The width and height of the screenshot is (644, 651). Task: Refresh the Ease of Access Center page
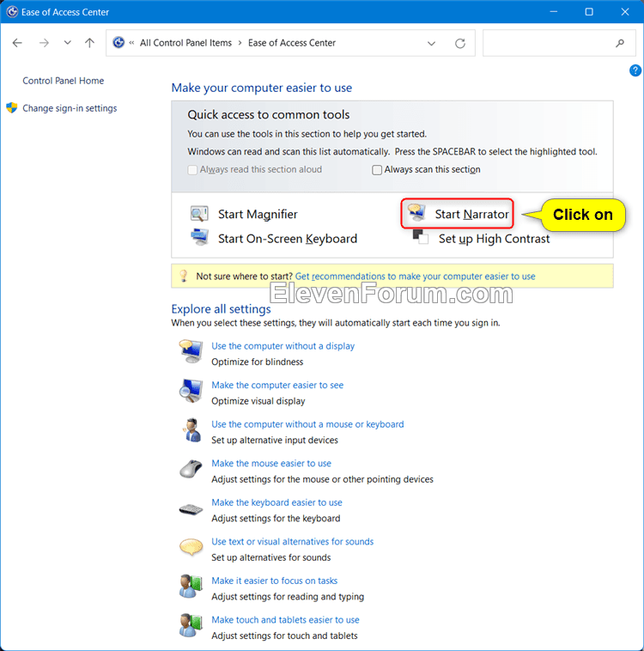coord(460,43)
